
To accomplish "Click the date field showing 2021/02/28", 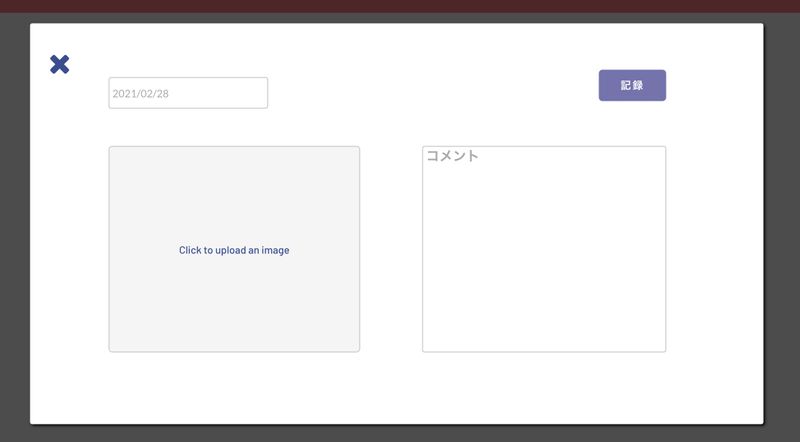I will click(x=188, y=93).
